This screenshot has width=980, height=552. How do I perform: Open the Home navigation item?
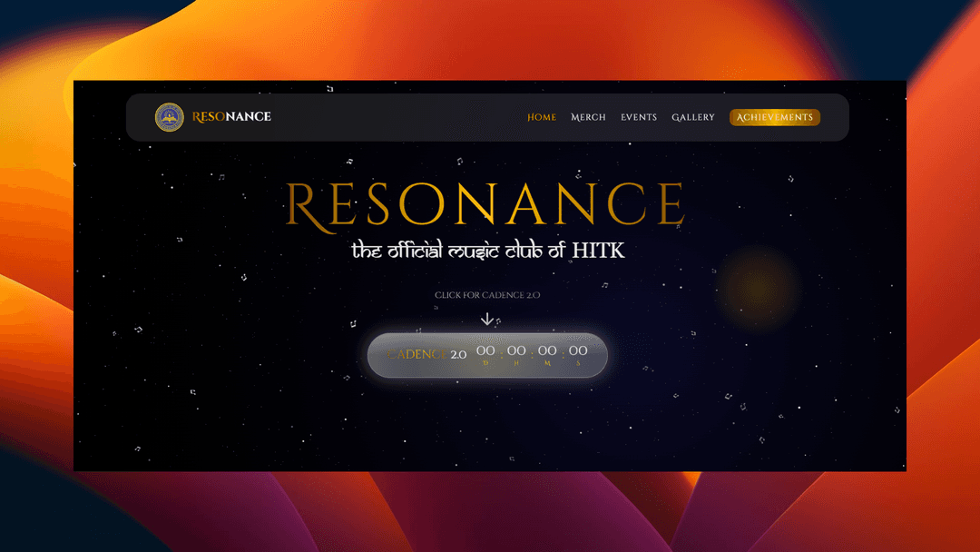click(x=542, y=117)
